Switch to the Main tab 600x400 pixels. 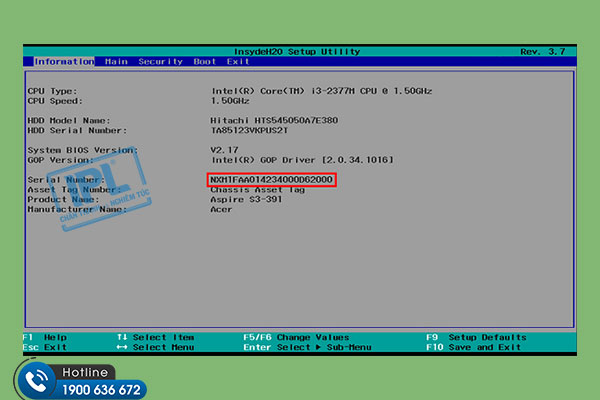(x=116, y=62)
